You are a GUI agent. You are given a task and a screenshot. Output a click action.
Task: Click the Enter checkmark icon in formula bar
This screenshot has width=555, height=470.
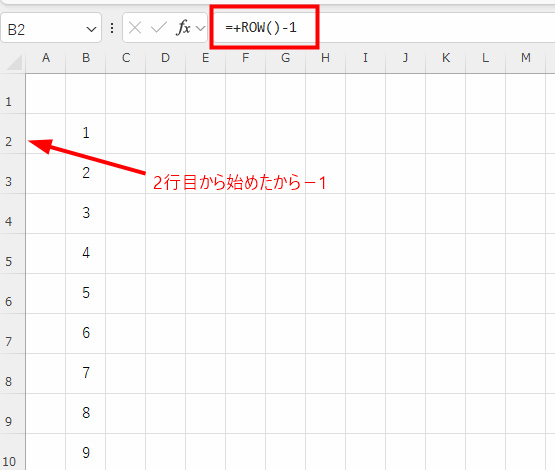[159, 28]
